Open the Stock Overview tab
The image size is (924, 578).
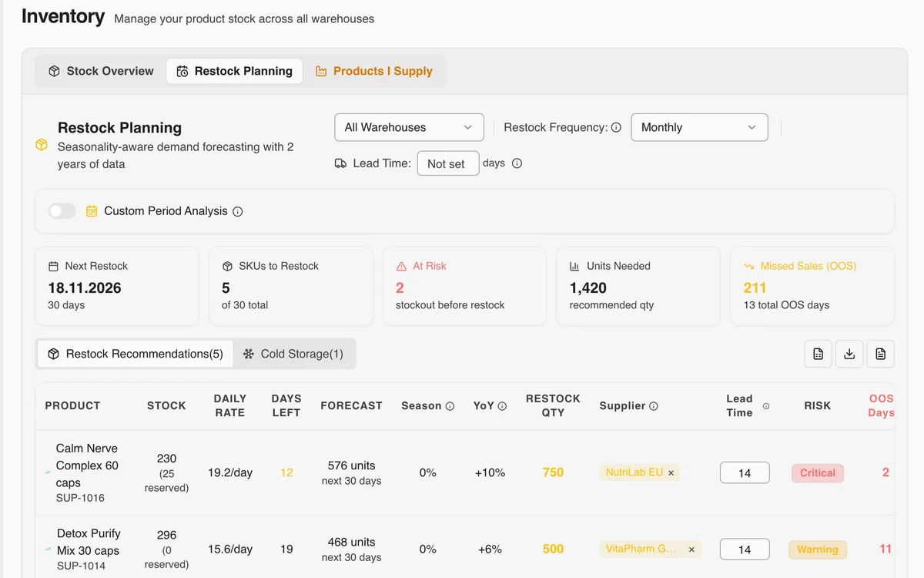tap(101, 71)
